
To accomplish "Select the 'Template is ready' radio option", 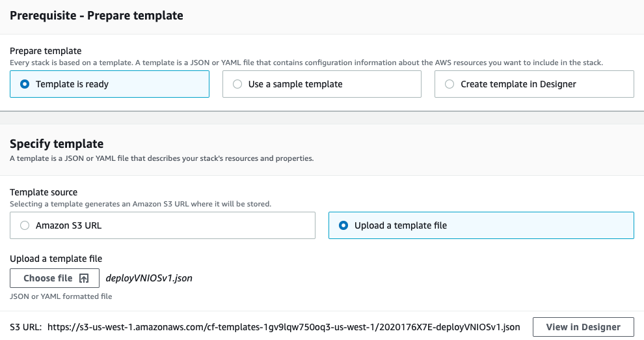I will 25,84.
